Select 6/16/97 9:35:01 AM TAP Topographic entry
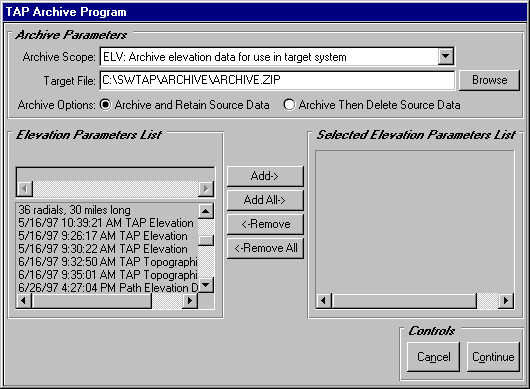Screen dimensions: 530x389 pyautogui.click(x=107, y=274)
